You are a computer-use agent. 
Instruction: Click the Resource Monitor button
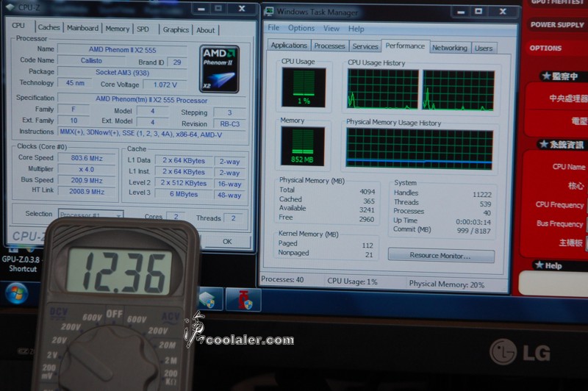coord(441,255)
